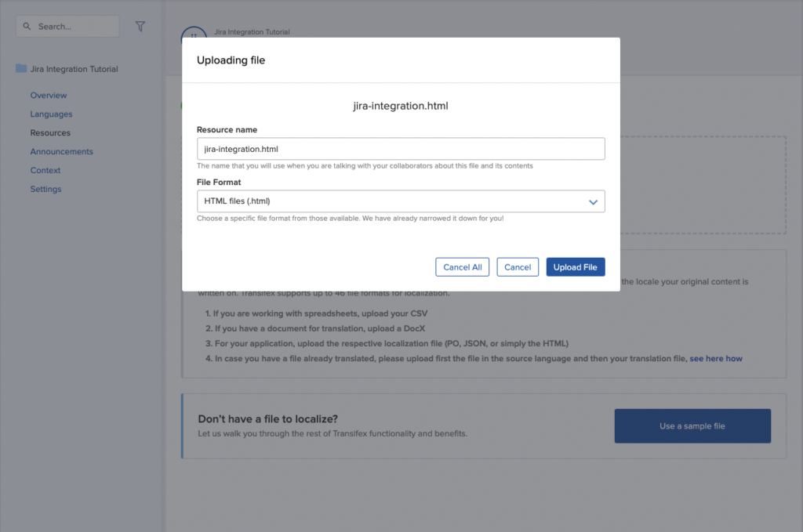Click inside the Resource name field
This screenshot has width=803, height=532.
[401, 148]
